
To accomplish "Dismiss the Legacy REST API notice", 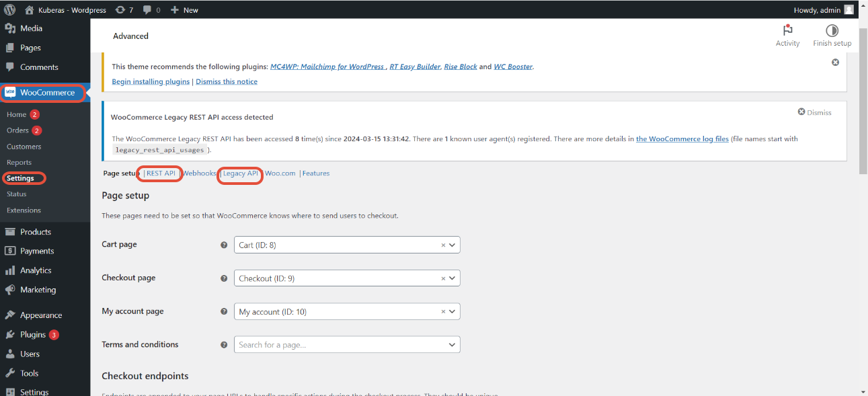I will pos(815,112).
